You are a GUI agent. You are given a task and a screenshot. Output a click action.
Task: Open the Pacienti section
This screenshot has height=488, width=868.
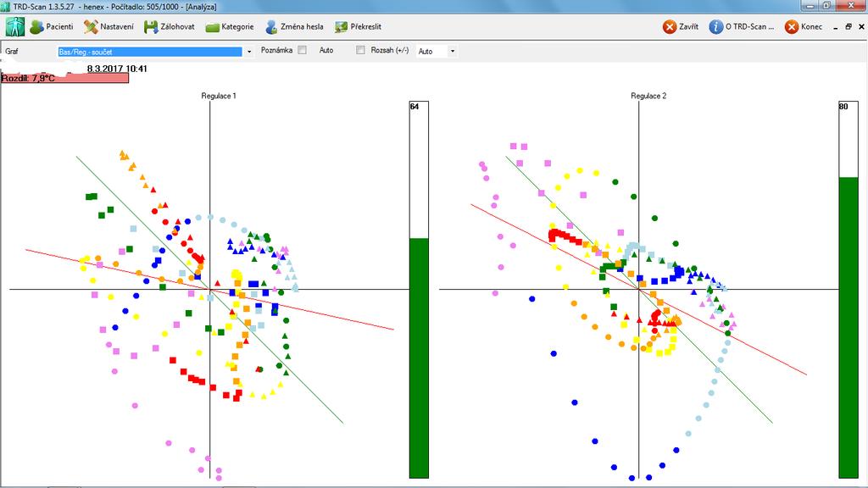click(52, 26)
